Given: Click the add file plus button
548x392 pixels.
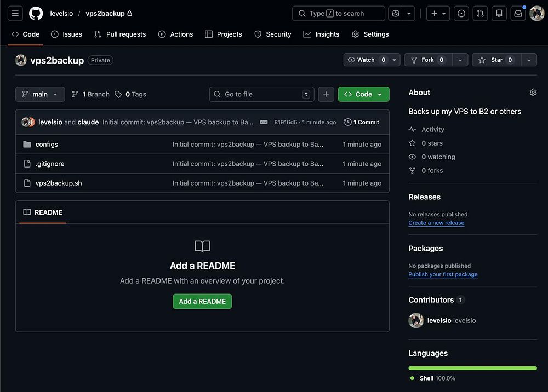Looking at the screenshot, I should tap(326, 94).
